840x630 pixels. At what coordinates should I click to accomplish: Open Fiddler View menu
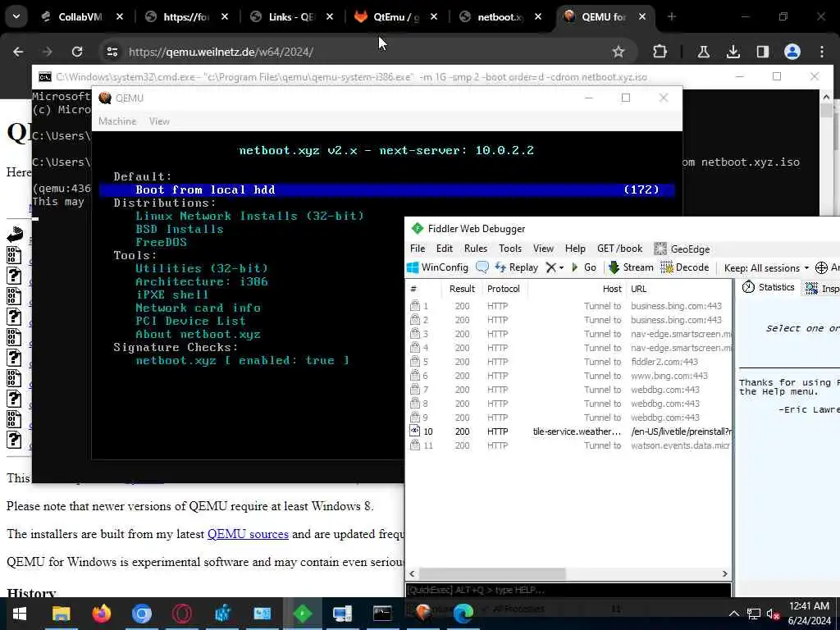coord(543,249)
